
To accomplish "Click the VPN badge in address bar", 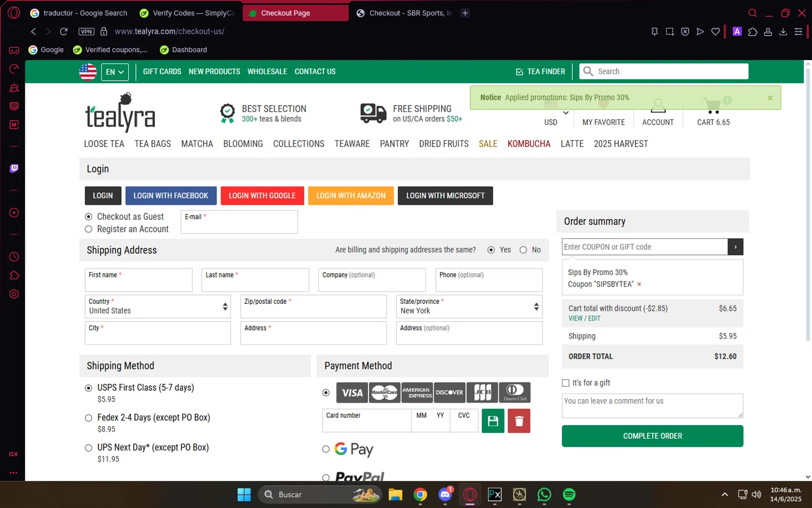I will click(x=87, y=31).
